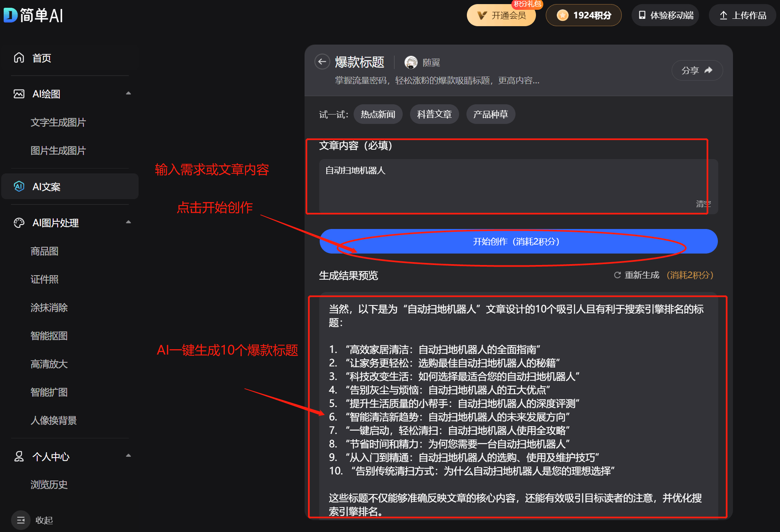Click generated title 1 高效家居清洁
Image resolution: width=780 pixels, height=532 pixels.
(x=435, y=350)
